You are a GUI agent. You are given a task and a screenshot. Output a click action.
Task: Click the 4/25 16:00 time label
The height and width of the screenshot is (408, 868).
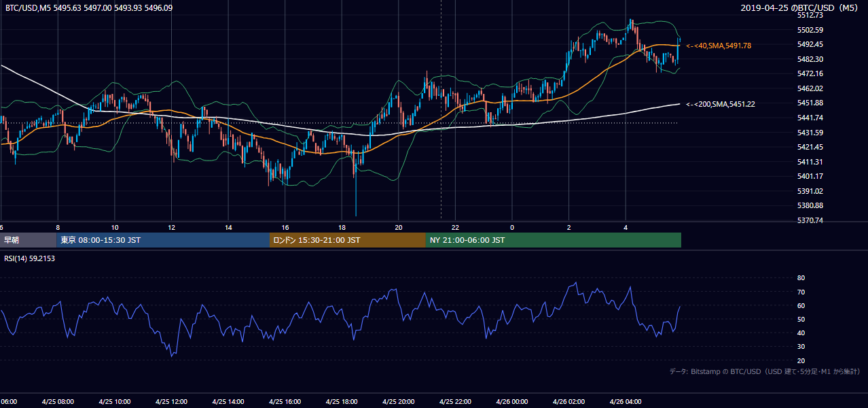point(285,402)
